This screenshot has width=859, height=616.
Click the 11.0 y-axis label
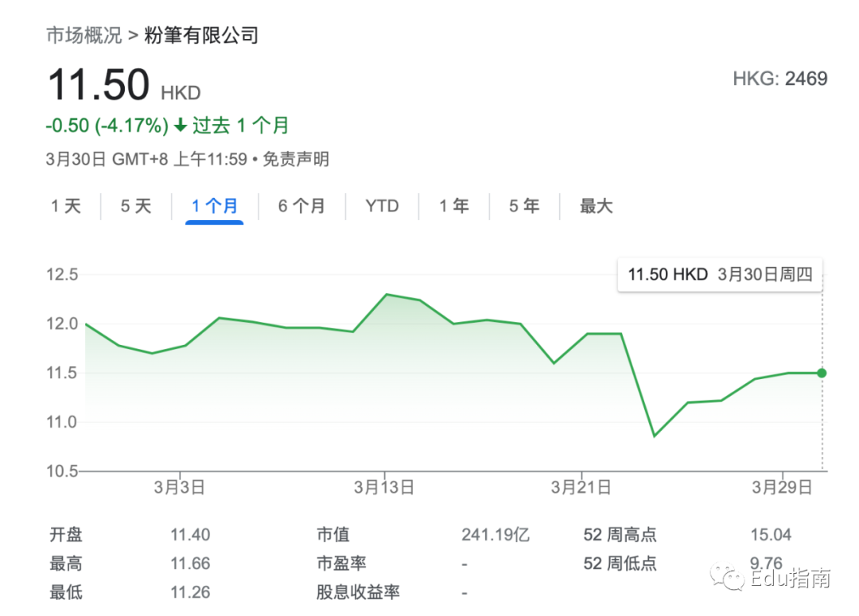pos(62,422)
